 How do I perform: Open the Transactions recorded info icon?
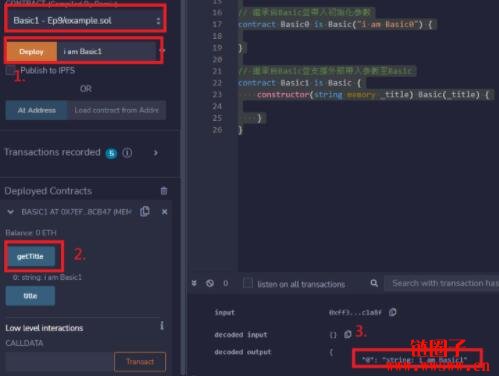(x=127, y=153)
